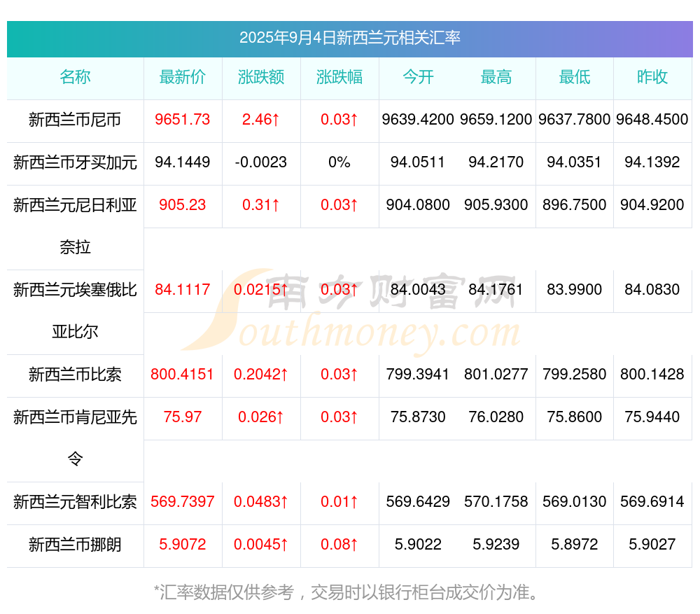This screenshot has height=614, width=700.
Task: Click the latest price 9651.73
Action: coord(183,120)
